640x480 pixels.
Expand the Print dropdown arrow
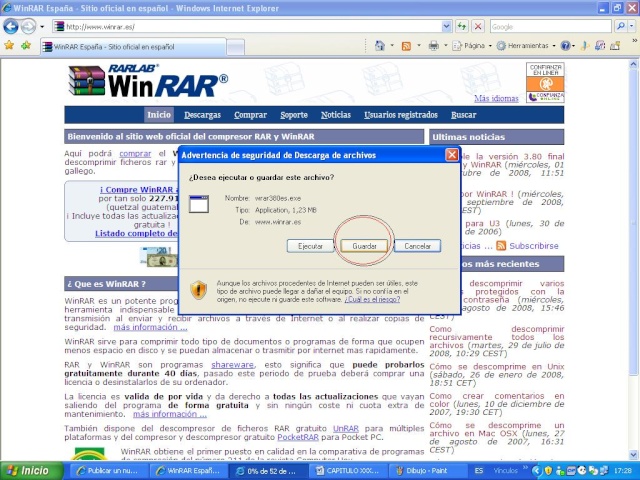pyautogui.click(x=446, y=45)
